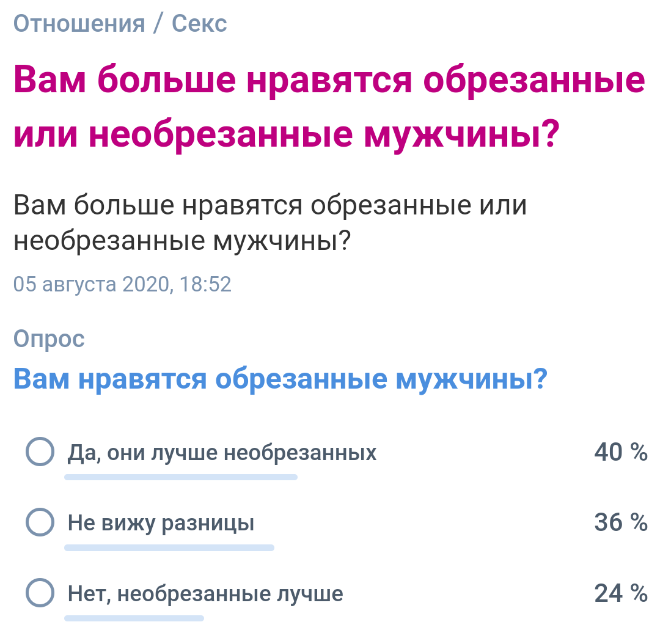Click the 24 % result value
Viewport: 660px width, 644px height.
(x=621, y=593)
